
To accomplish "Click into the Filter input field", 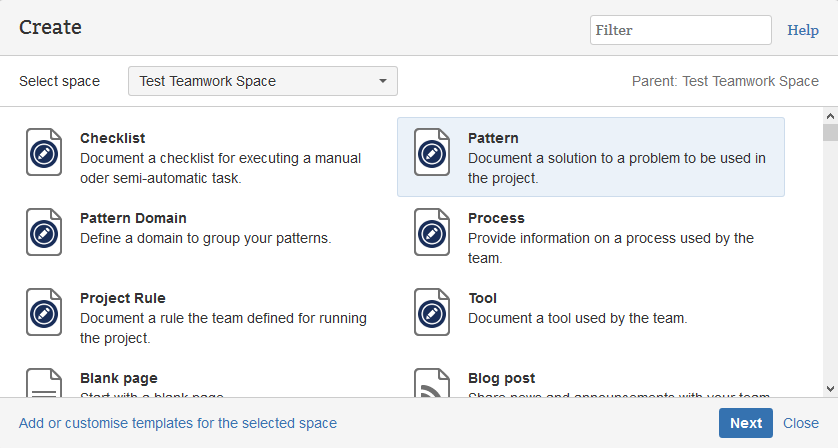I will pyautogui.click(x=680, y=30).
